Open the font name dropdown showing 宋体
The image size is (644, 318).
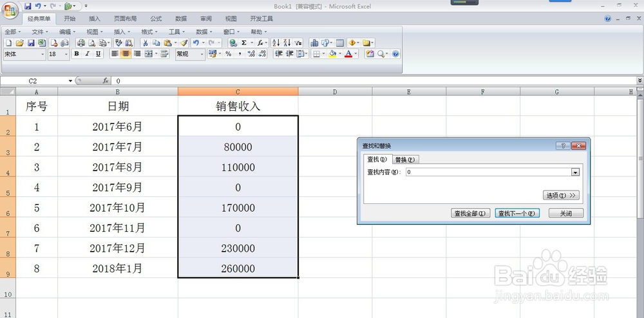(43, 54)
